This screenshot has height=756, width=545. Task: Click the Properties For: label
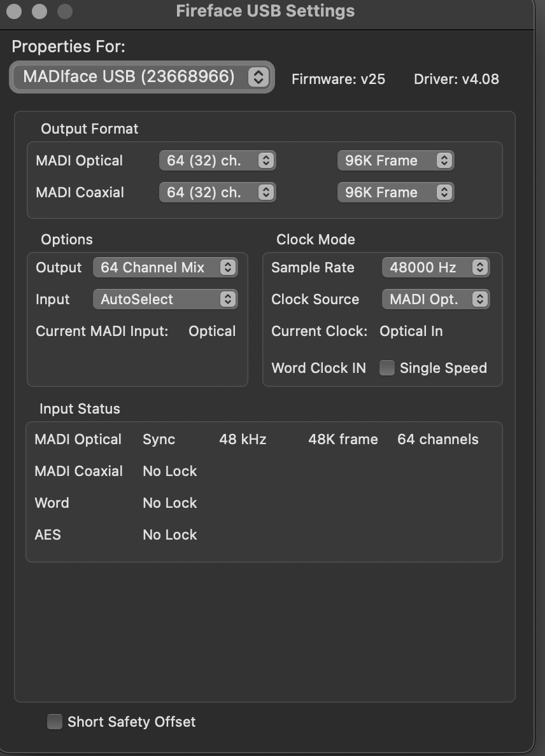69,46
